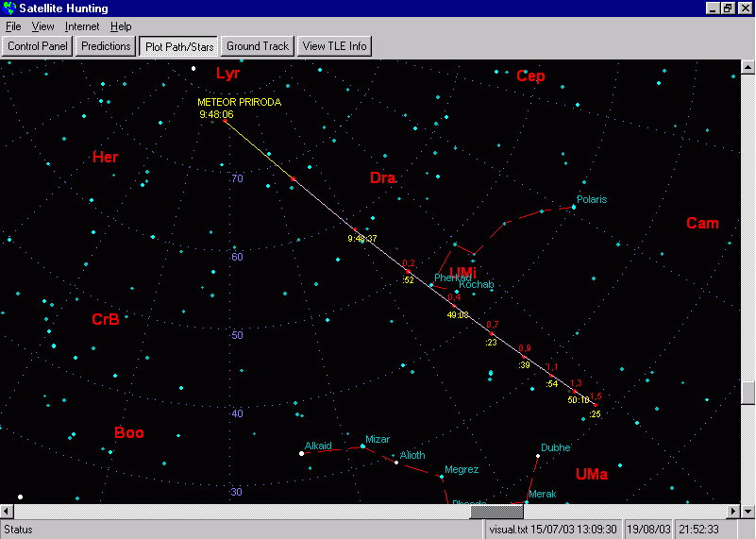The image size is (756, 539).
Task: Click the Dra constellation label
Action: click(383, 177)
